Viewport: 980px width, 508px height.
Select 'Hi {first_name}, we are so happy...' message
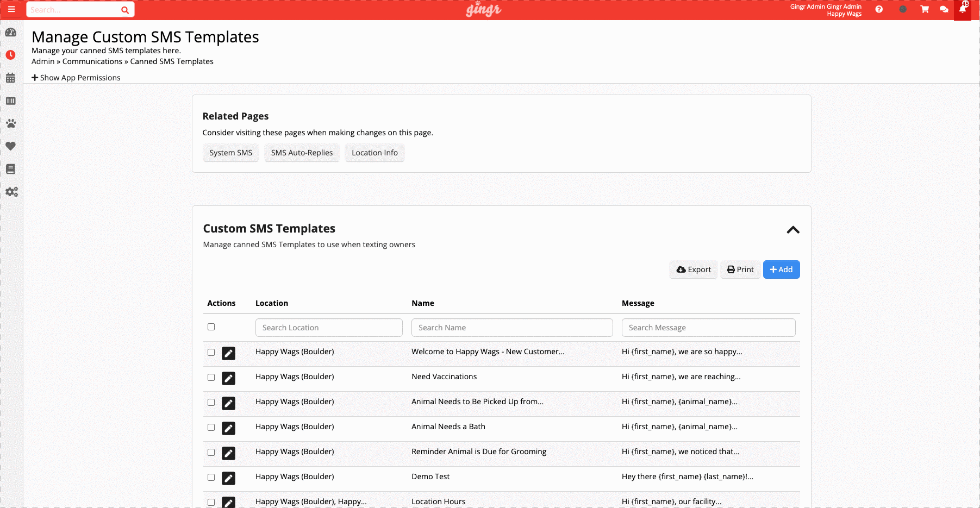[682, 352]
